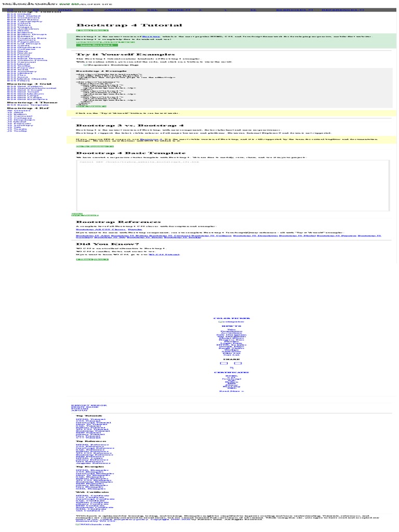Select BS4 Jumbotron in the sidebar

click(23, 29)
